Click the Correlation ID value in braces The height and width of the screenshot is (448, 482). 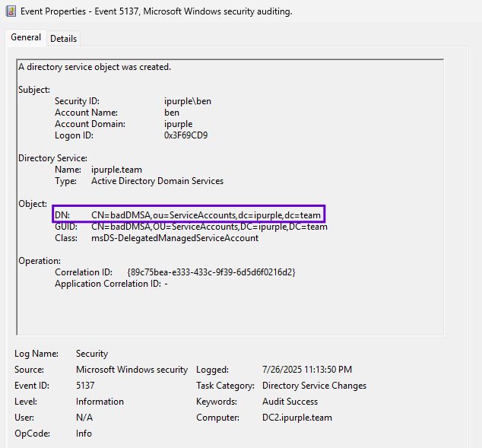click(211, 272)
